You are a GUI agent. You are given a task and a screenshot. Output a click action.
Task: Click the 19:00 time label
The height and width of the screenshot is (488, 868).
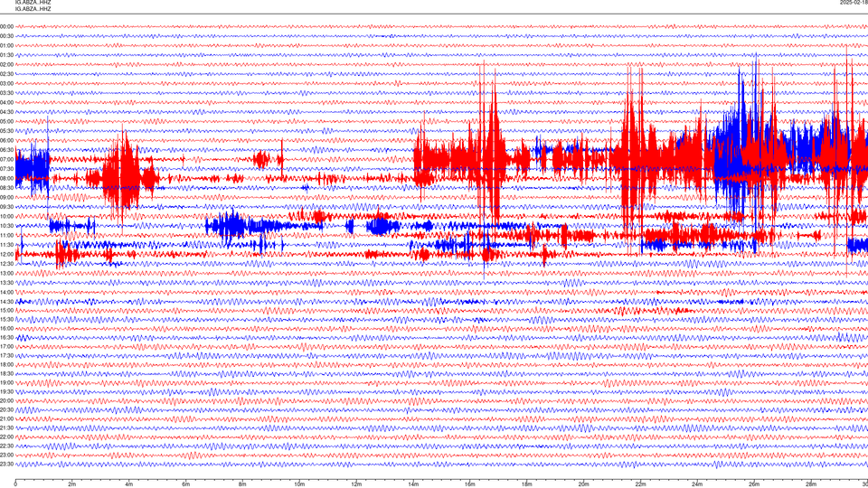(6, 382)
